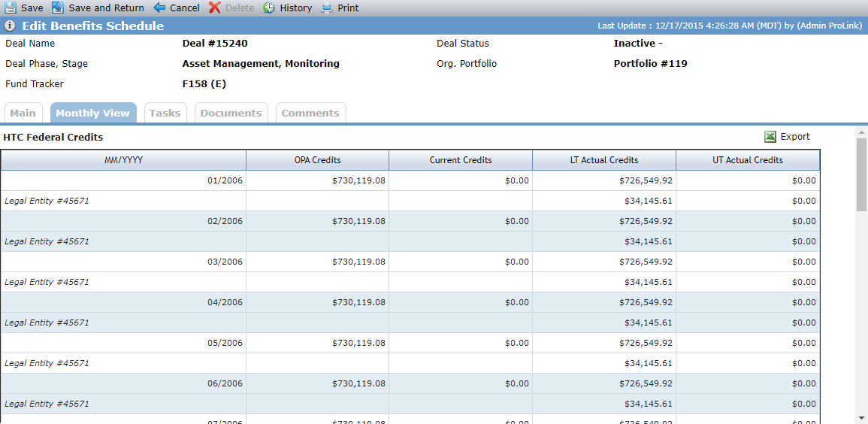Viewport: 868px width, 424px height.
Task: Click the Save text button
Action: pyautogui.click(x=32, y=8)
